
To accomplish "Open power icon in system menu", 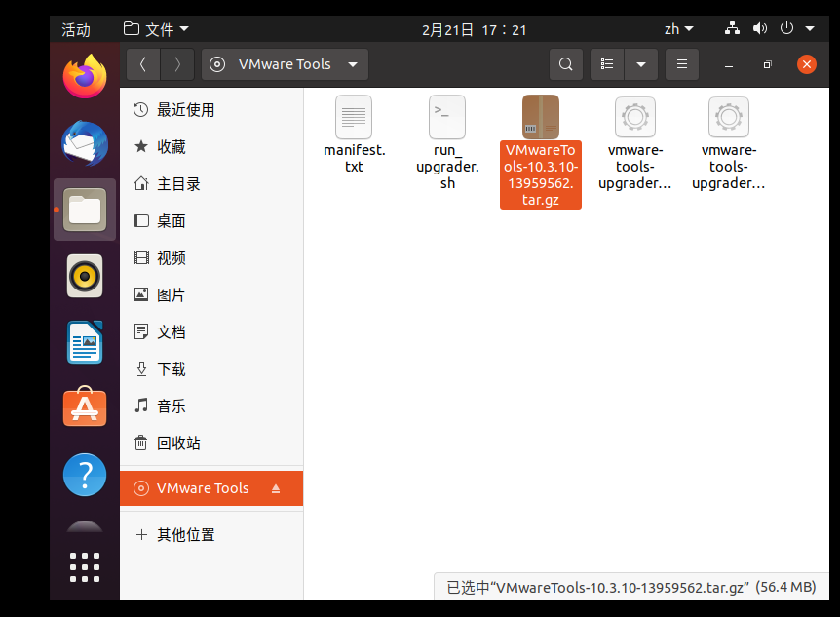I will (786, 28).
